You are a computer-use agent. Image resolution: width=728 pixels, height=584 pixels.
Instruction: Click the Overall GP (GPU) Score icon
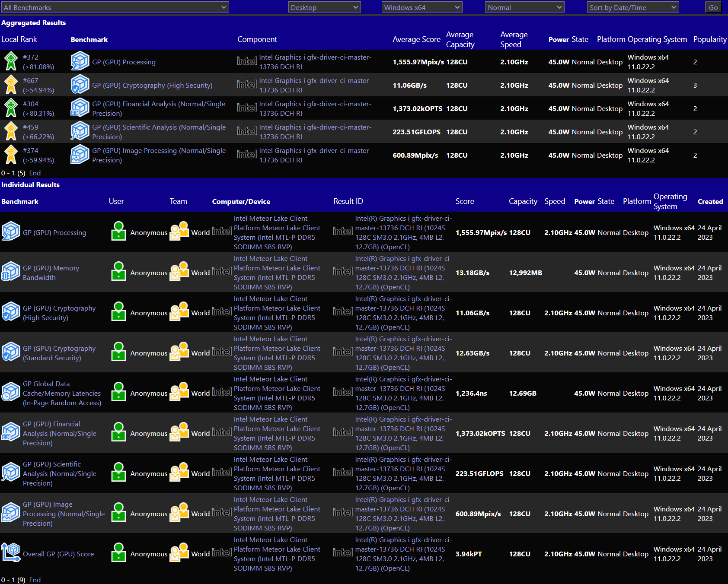pyautogui.click(x=11, y=553)
